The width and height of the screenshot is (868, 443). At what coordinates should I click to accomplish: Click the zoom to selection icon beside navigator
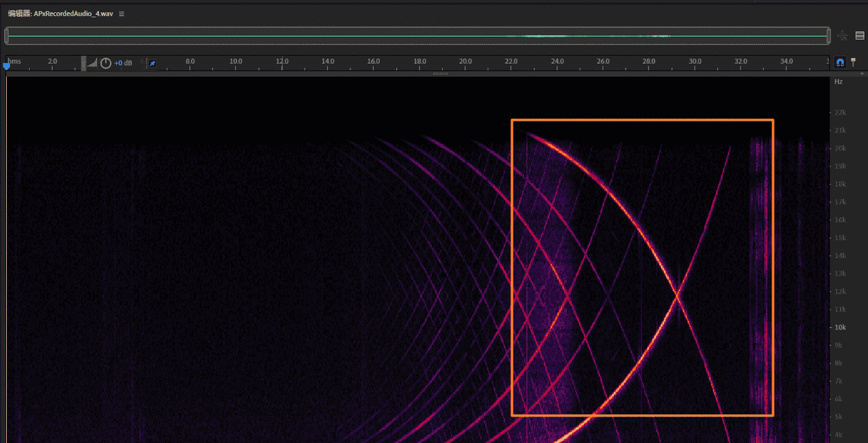pos(843,36)
